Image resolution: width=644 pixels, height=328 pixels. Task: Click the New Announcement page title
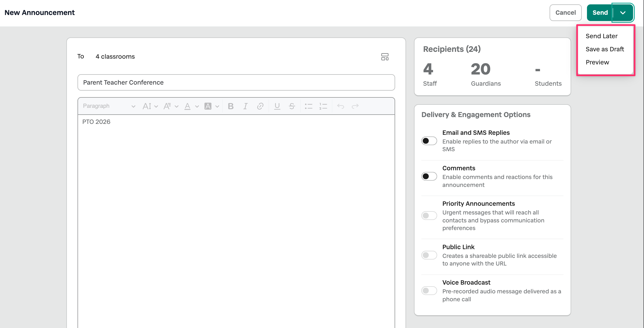40,13
